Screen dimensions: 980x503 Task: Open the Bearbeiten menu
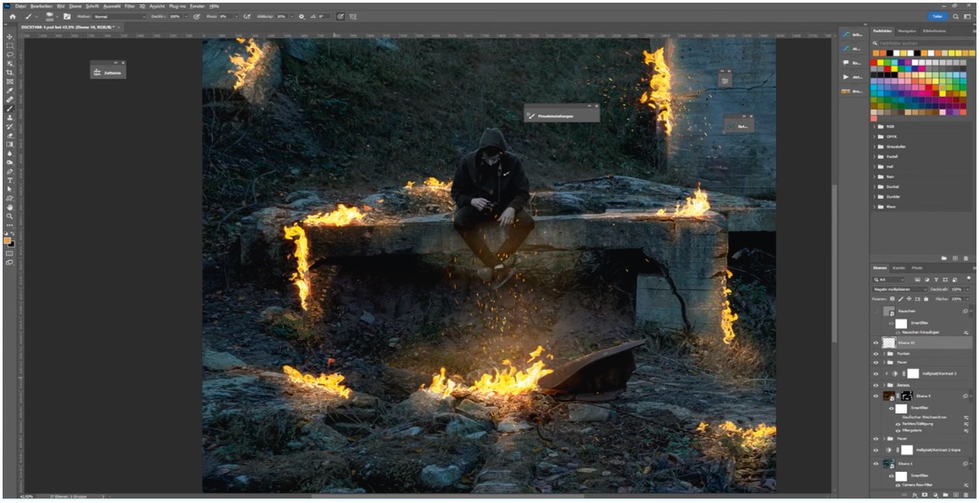[42, 5]
